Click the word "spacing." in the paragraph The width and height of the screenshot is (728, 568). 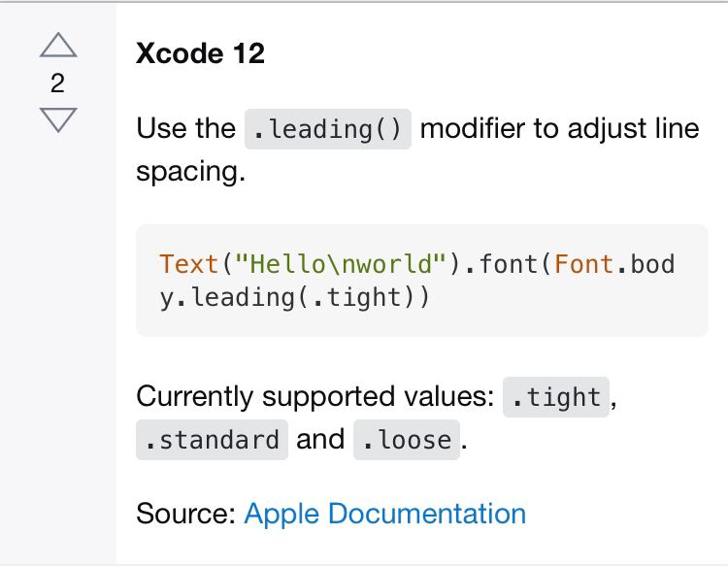coord(191,172)
